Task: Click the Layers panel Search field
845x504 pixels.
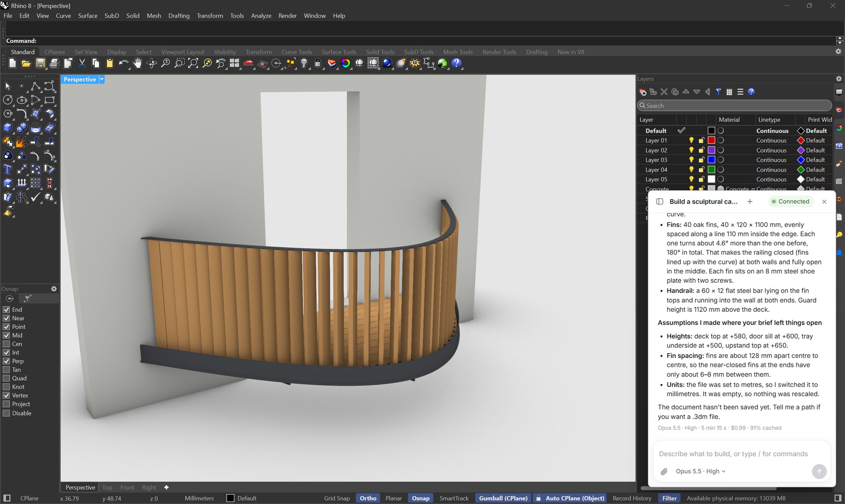Action: pos(734,106)
